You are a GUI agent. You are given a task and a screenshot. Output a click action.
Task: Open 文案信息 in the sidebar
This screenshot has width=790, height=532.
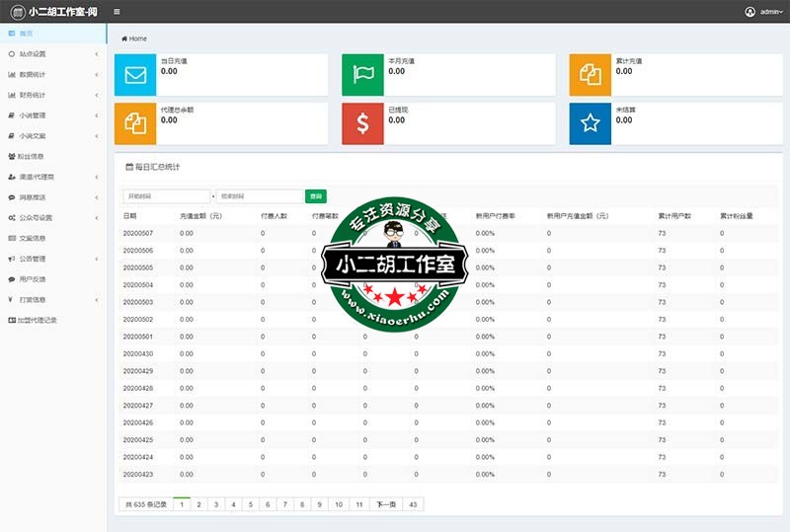point(33,238)
